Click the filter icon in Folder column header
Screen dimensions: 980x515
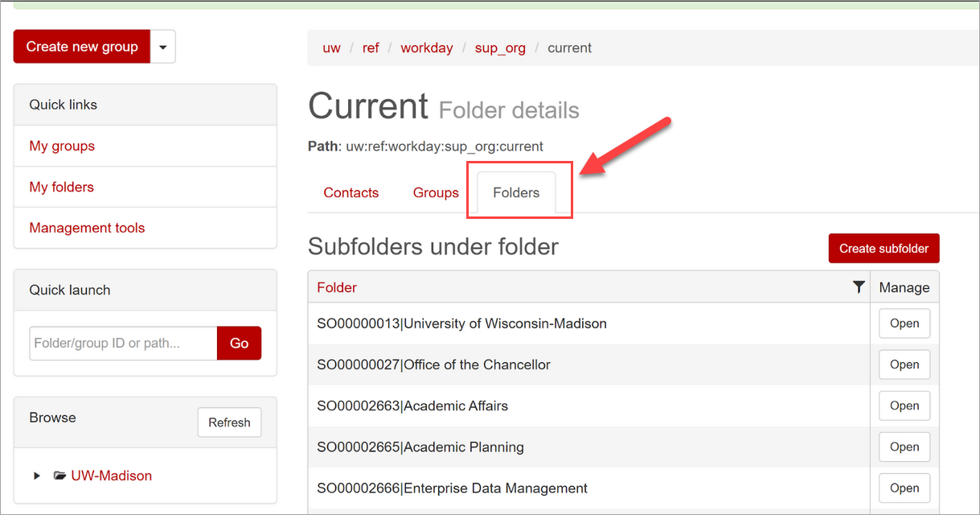tap(859, 287)
